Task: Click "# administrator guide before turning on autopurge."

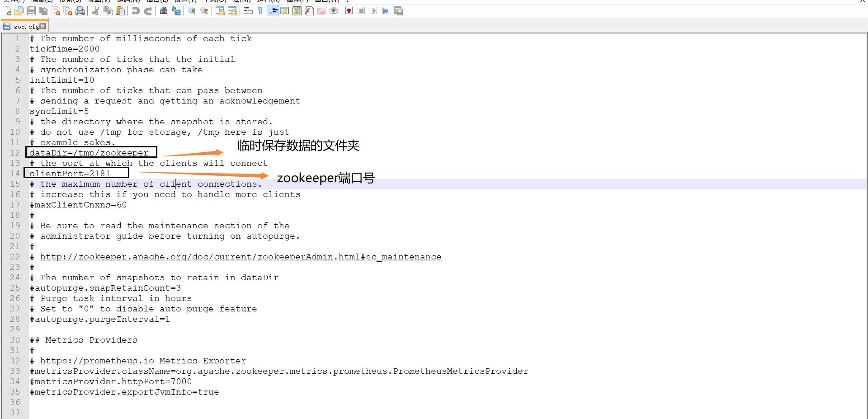Action: pos(165,236)
